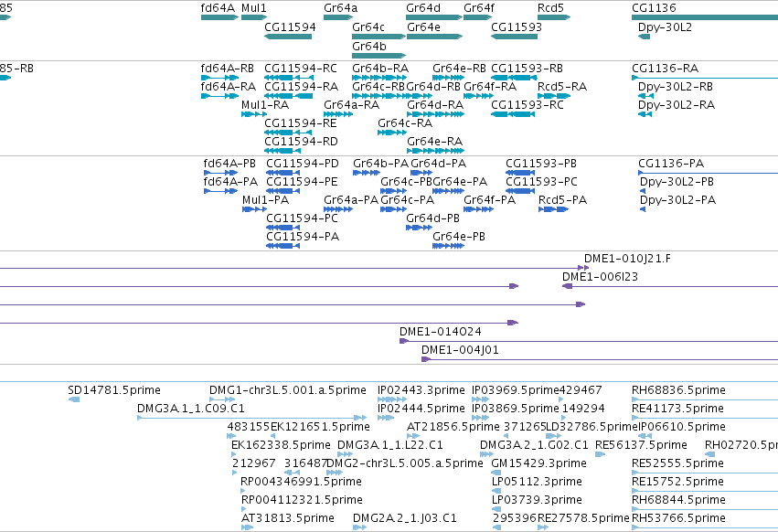Select transcript Gr64b-RA

point(380,69)
